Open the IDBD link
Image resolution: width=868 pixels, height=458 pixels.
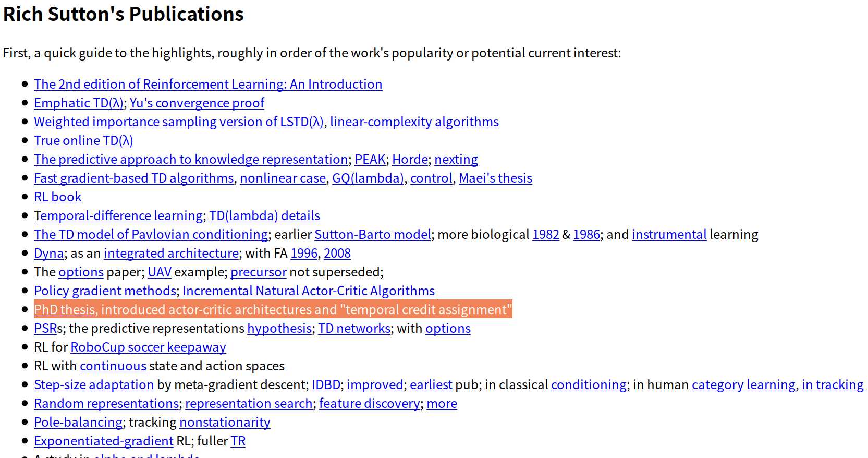point(326,385)
